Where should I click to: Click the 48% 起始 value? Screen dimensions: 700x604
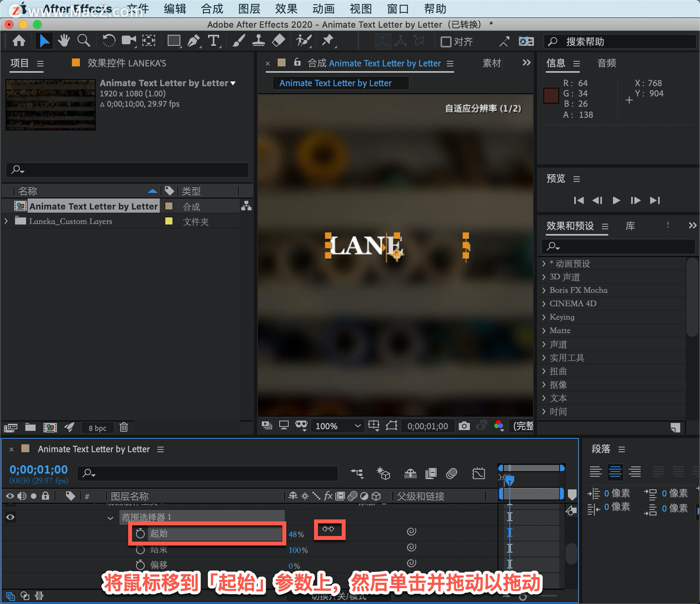[296, 534]
